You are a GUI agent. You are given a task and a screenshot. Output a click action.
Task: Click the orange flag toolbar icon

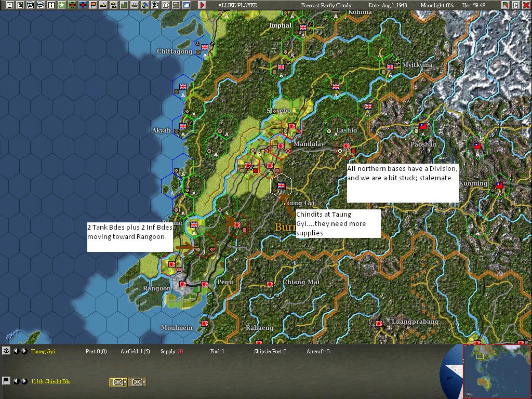click(92, 5)
